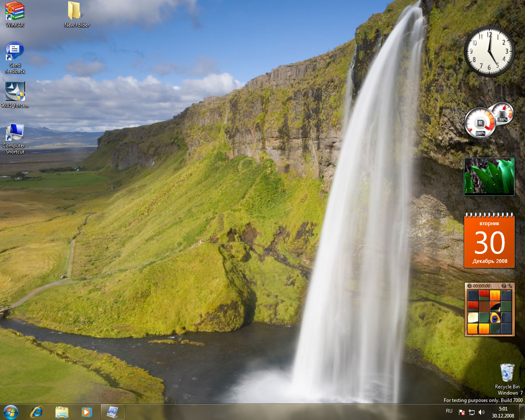This screenshot has height=420, width=525.
Task: Open the Send feedback shortcut
Action: (15, 58)
